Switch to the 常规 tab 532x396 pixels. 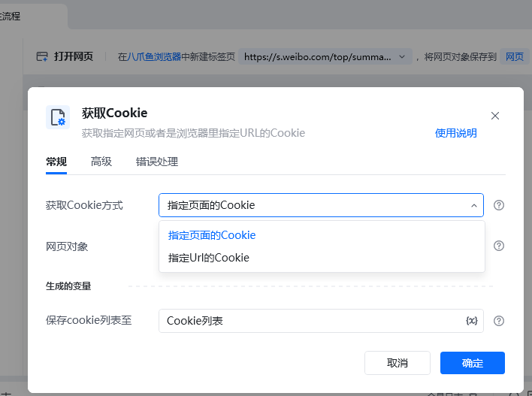point(56,162)
